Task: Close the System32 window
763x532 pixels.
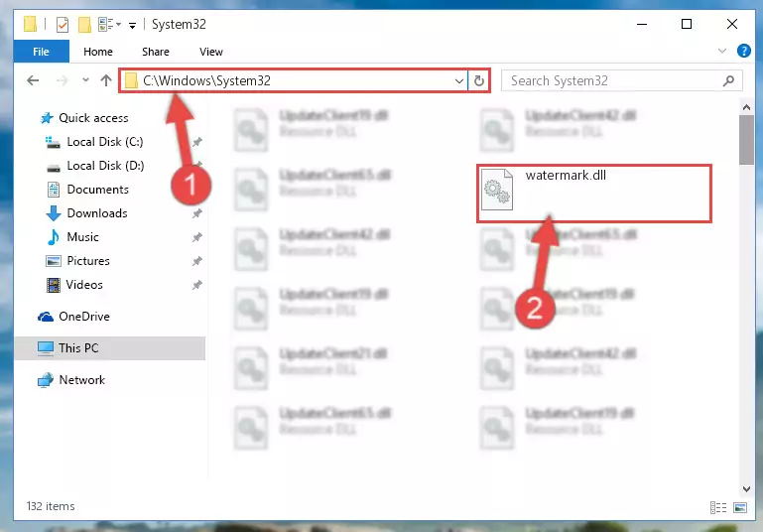Action: 732,24
